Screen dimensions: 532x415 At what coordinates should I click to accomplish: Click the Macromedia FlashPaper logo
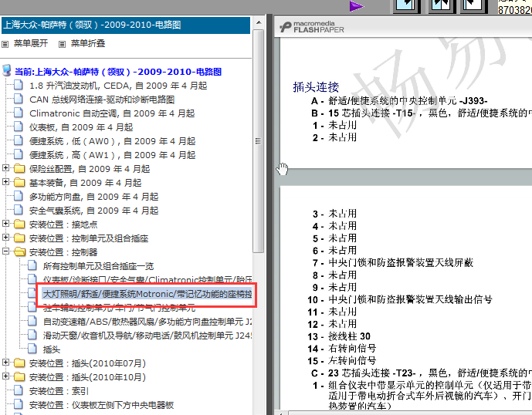tap(312, 27)
